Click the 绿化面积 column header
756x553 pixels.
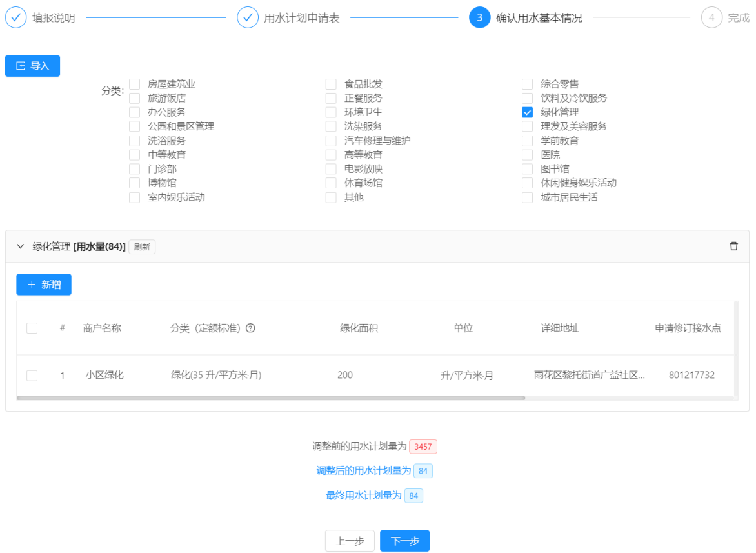(359, 328)
